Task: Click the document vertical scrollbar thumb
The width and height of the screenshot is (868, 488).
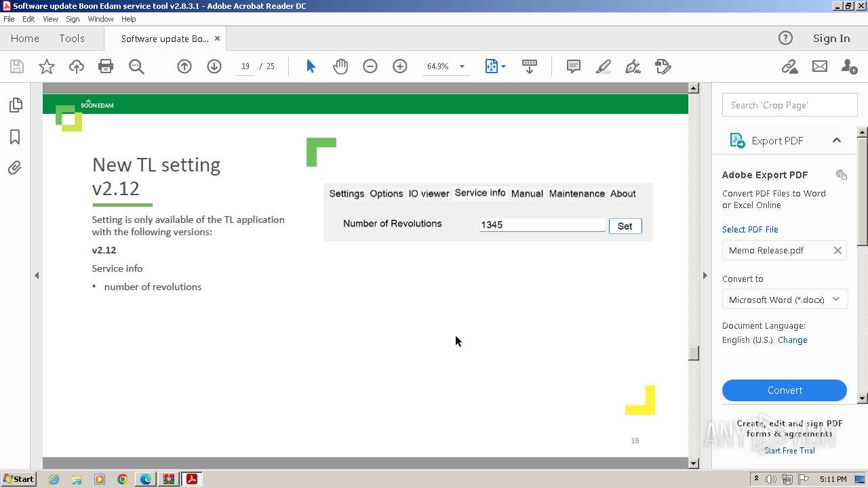Action: (x=693, y=353)
